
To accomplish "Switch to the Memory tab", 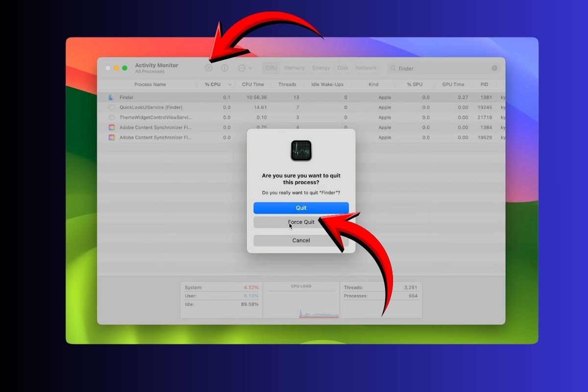I will 294,68.
